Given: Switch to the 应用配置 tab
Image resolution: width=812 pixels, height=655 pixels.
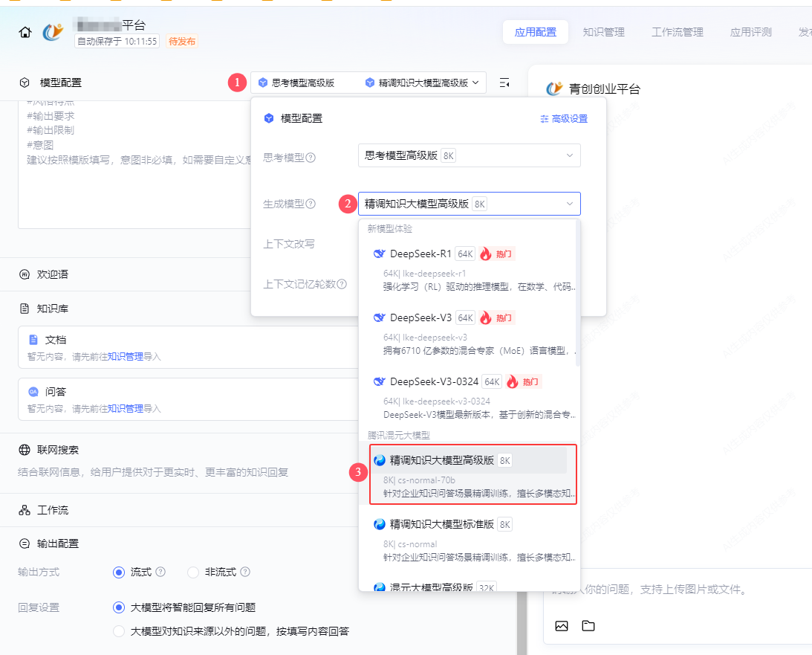Looking at the screenshot, I should [x=536, y=32].
